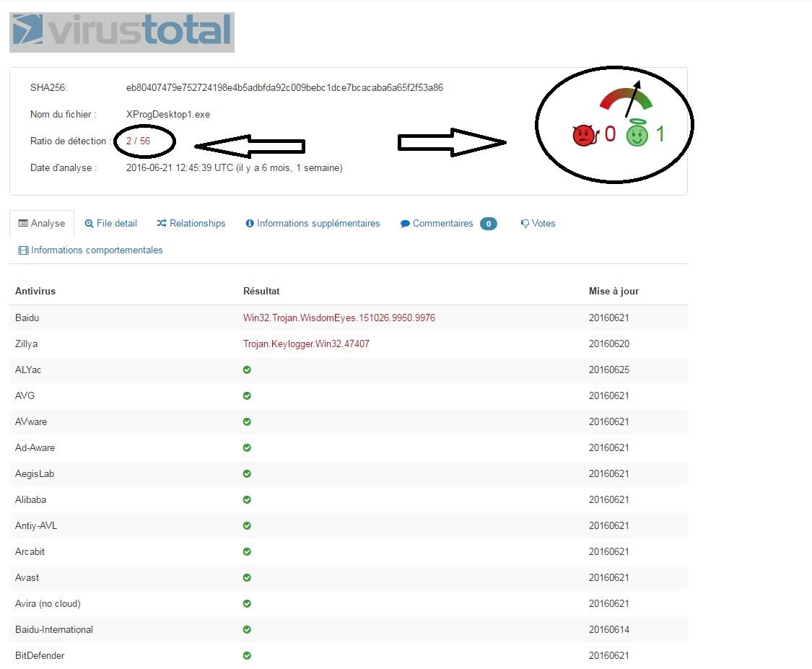This screenshot has height=669, width=812.
Task: Click the green check for BitDefender
Action: 247,655
